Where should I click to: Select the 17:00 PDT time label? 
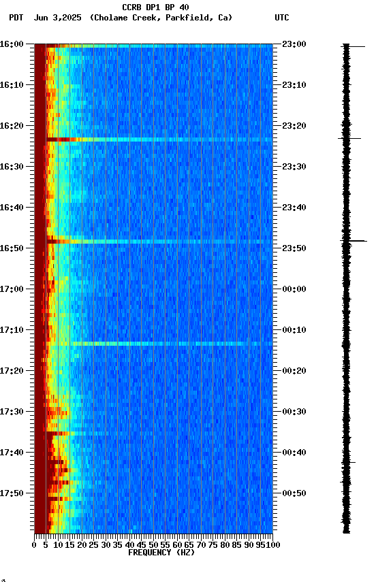point(12,289)
